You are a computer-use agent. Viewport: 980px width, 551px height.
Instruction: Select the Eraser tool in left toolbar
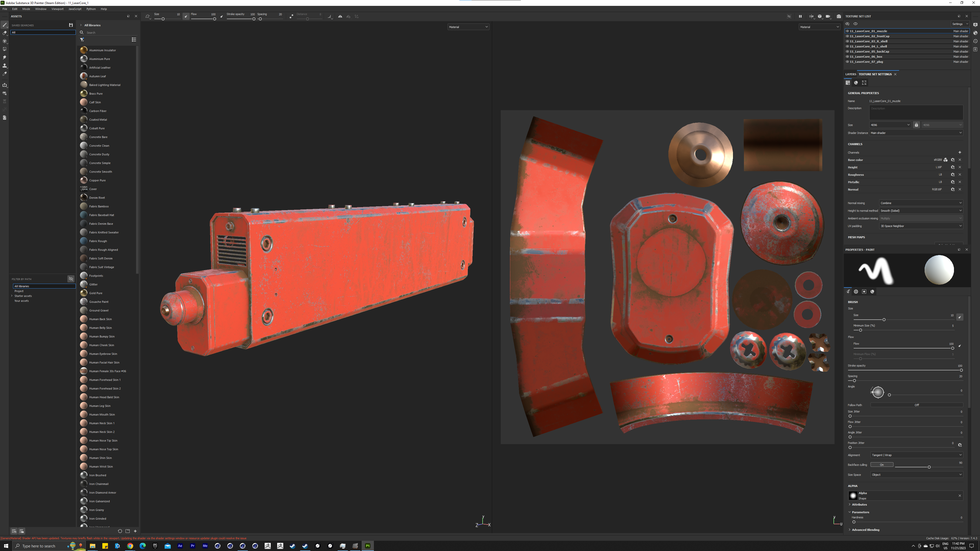(x=5, y=33)
